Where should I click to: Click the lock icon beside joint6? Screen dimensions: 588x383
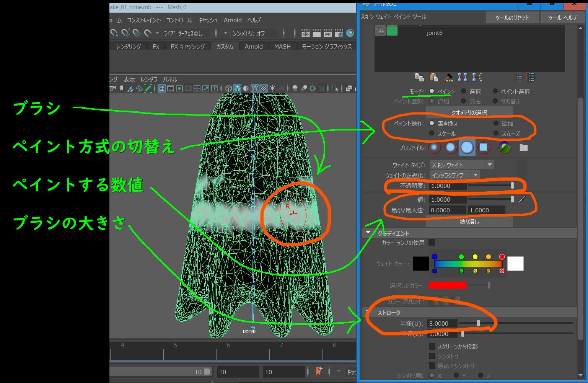pos(380,31)
